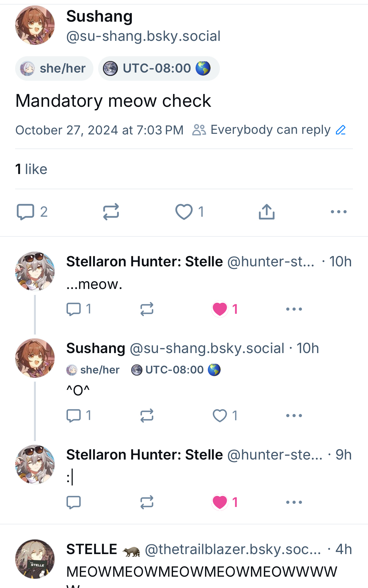Unlike Stelle's '...meow.' reply
The image size is (368, 588).
tap(220, 309)
